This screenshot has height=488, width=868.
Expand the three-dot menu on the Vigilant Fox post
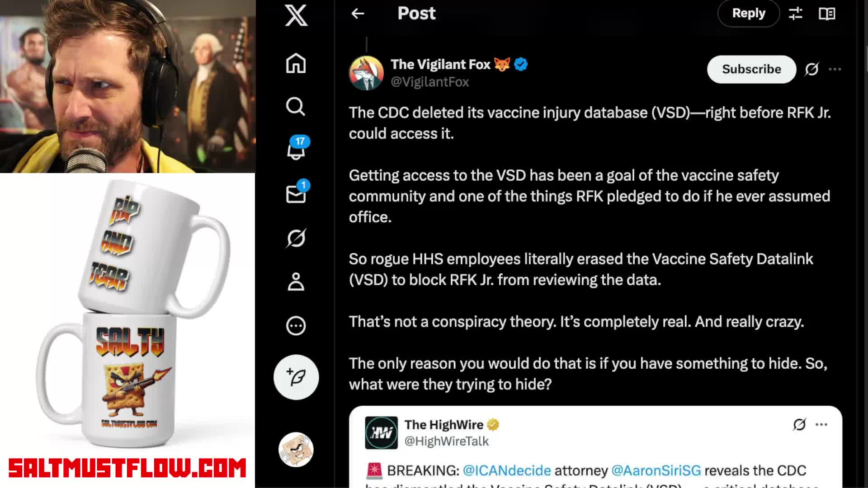(835, 69)
